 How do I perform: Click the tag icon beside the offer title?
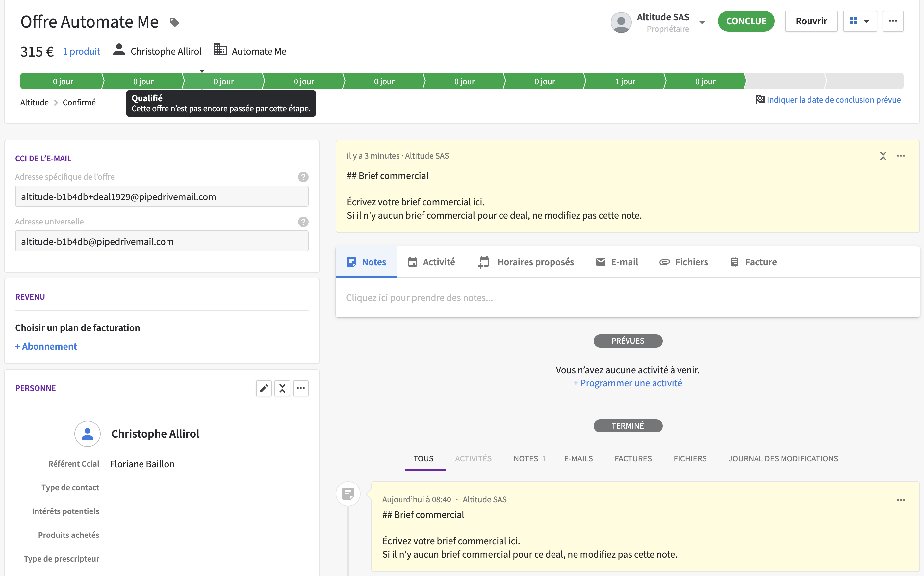tap(174, 22)
